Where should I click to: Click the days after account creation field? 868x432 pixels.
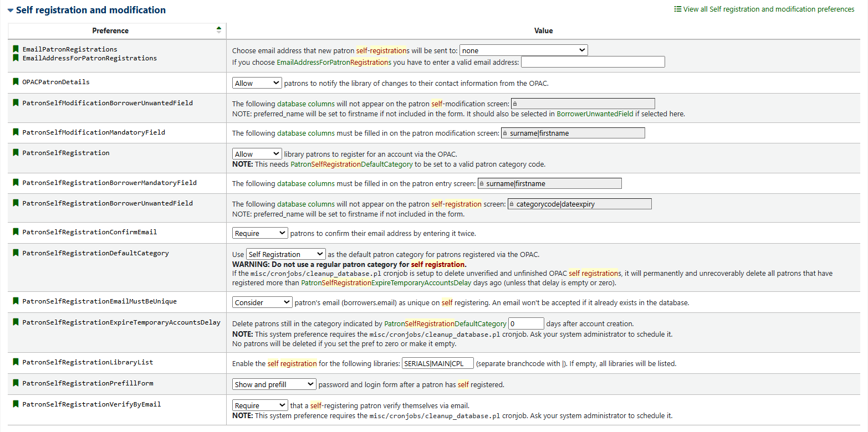point(526,323)
